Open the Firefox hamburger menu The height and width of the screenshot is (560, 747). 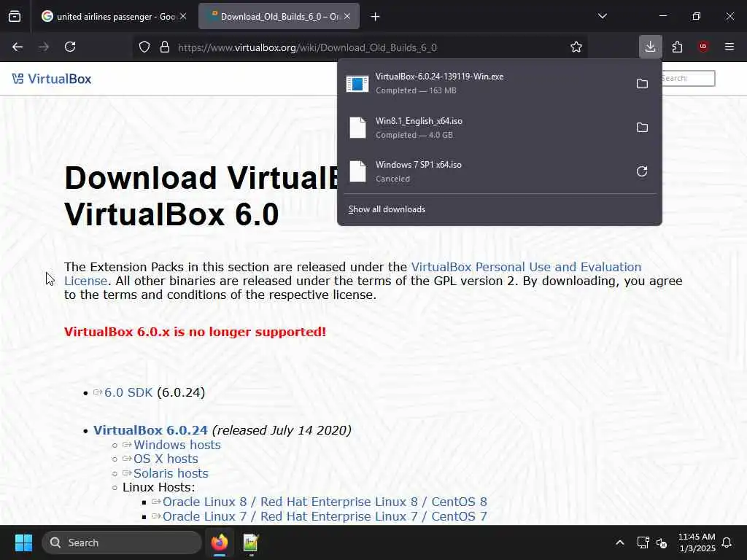click(729, 47)
